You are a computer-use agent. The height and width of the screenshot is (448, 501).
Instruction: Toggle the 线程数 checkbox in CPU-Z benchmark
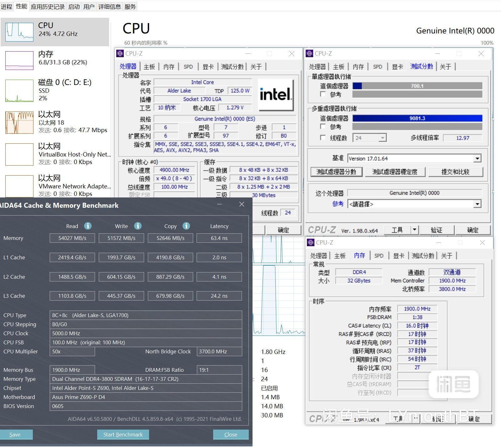click(323, 137)
